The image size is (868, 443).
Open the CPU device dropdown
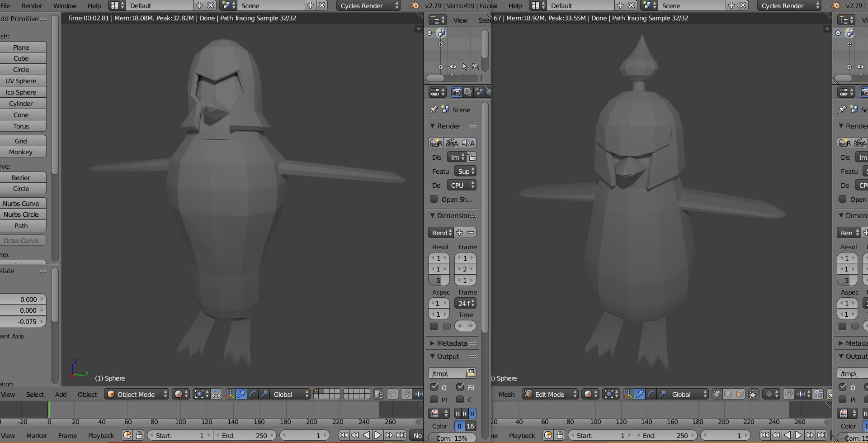click(x=462, y=185)
